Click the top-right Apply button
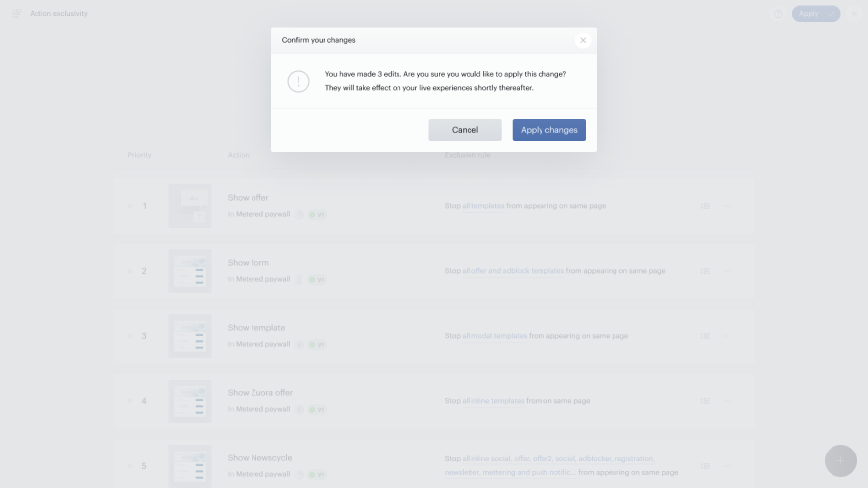The image size is (868, 488). pos(816,13)
